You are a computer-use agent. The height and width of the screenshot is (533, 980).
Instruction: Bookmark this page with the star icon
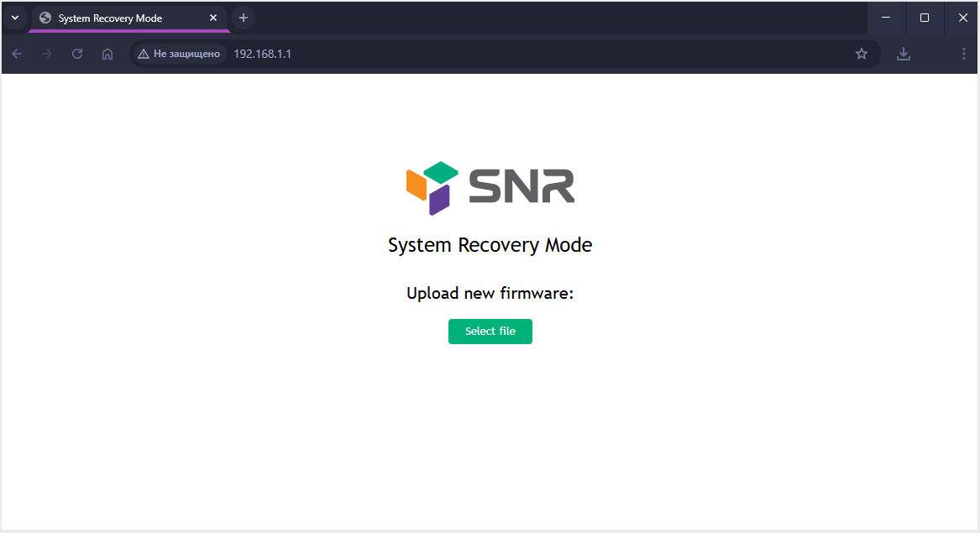click(861, 54)
